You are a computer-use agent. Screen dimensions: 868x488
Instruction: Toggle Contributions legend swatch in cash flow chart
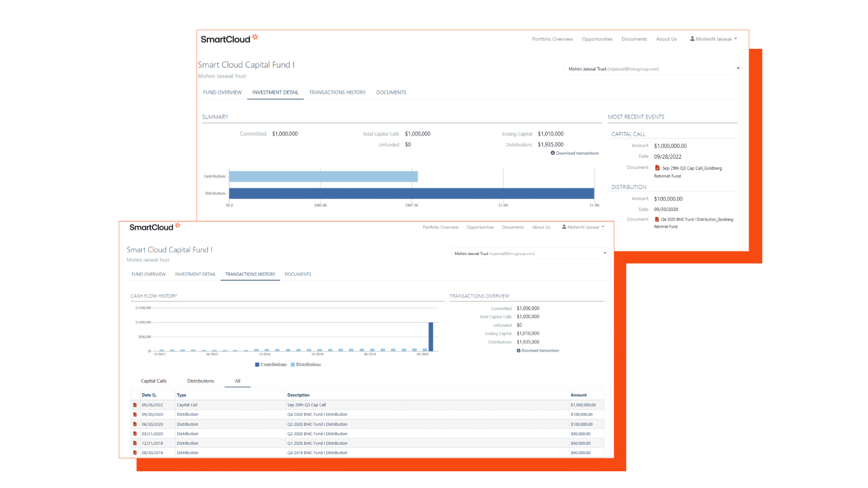point(257,365)
